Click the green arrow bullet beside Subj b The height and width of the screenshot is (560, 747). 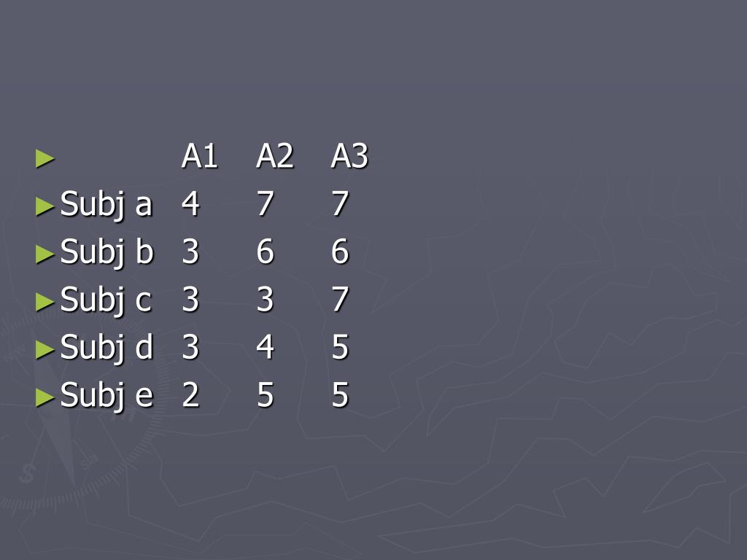pyautogui.click(x=45, y=254)
